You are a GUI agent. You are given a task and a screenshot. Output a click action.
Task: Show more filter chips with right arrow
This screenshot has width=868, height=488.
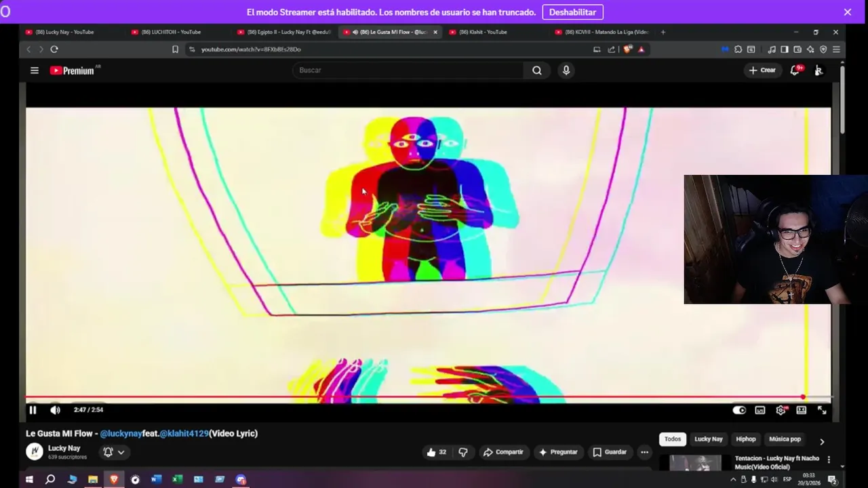[822, 442]
